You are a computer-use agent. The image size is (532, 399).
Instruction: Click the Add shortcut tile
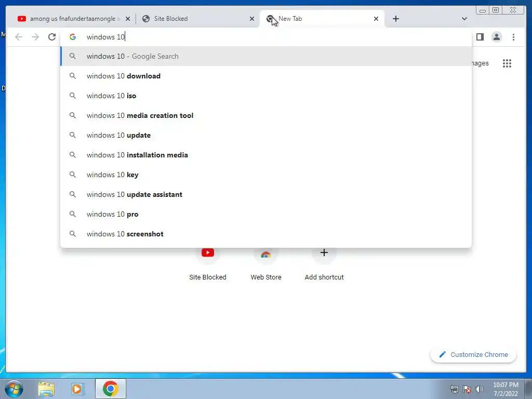click(324, 264)
